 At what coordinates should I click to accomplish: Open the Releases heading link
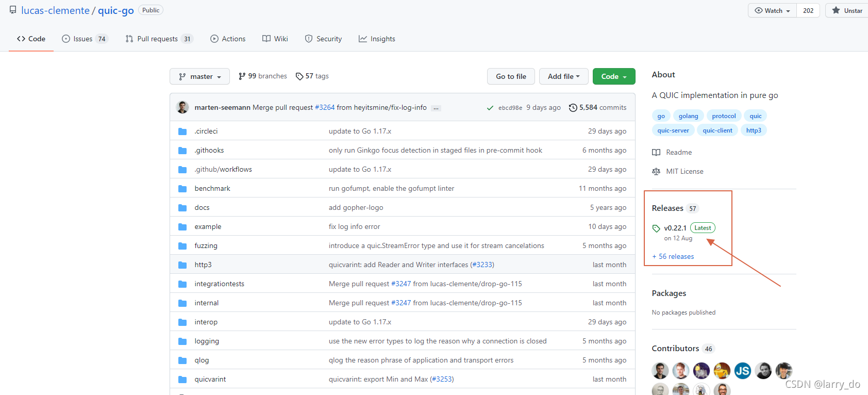(x=667, y=208)
